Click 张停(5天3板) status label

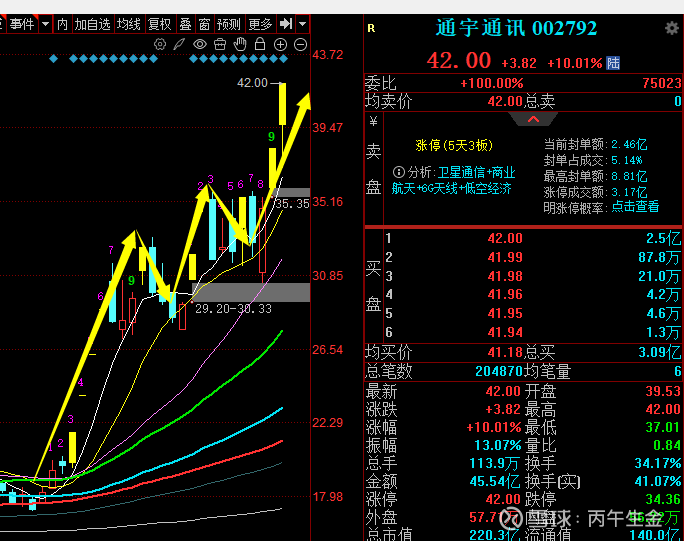click(454, 145)
